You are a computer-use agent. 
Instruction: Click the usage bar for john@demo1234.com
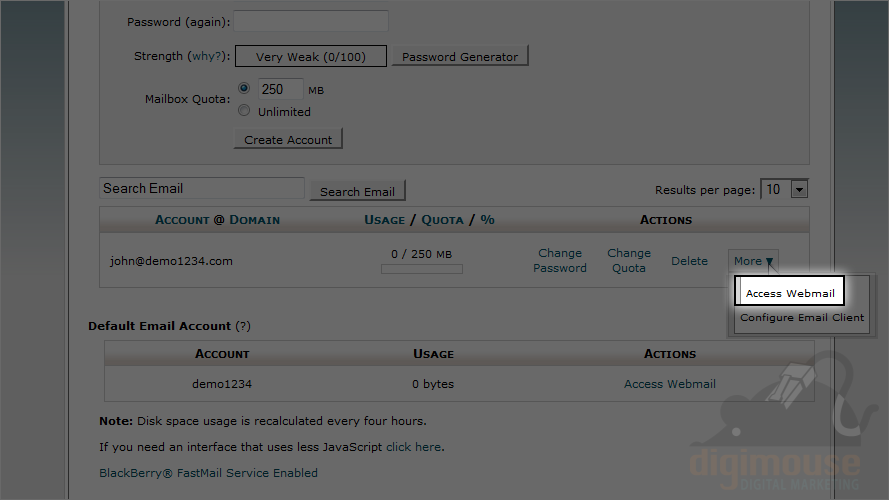tap(422, 269)
